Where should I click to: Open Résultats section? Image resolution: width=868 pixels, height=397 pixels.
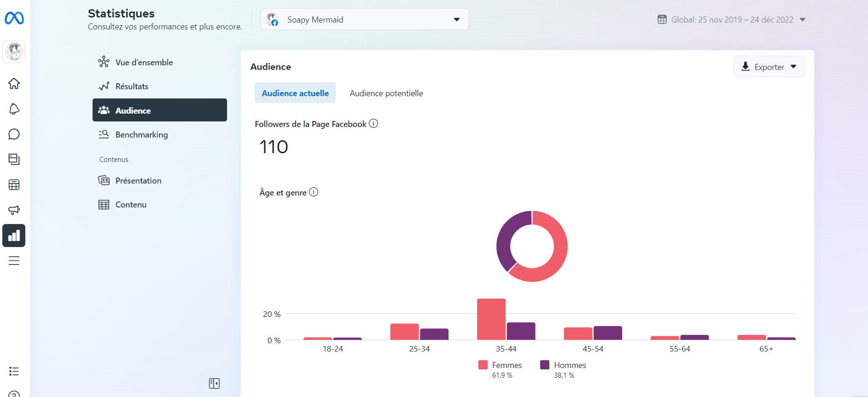pos(159,86)
